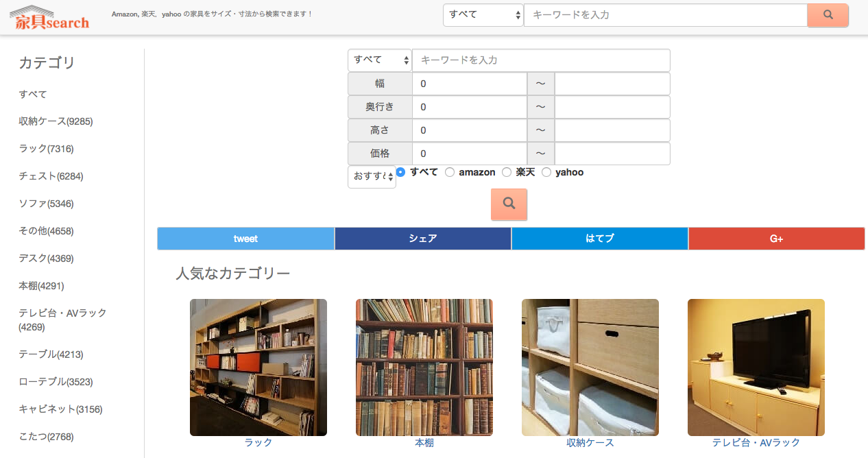Click the tweet share button
The image size is (868, 458).
point(245,238)
